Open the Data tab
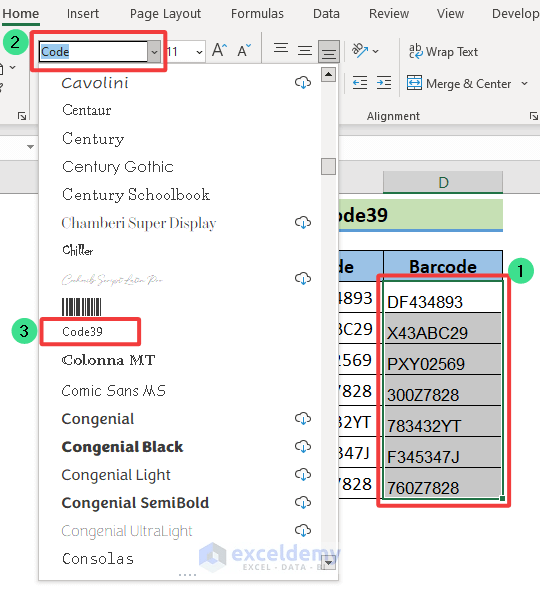 click(326, 14)
